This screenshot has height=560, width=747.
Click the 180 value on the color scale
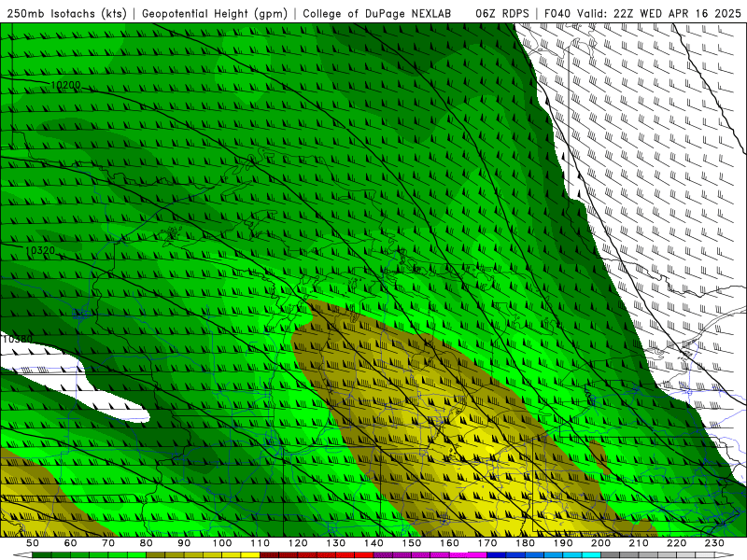tap(525, 543)
